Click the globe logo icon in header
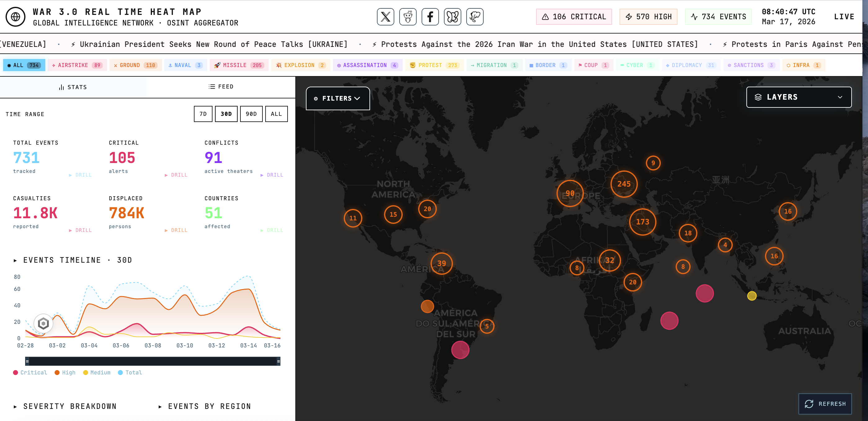868x421 pixels. 16,16
